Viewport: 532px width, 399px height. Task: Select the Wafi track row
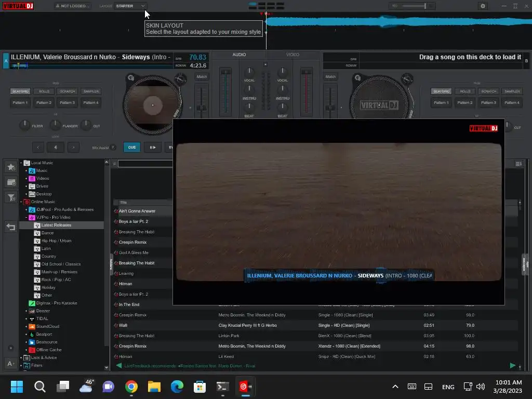(315, 325)
